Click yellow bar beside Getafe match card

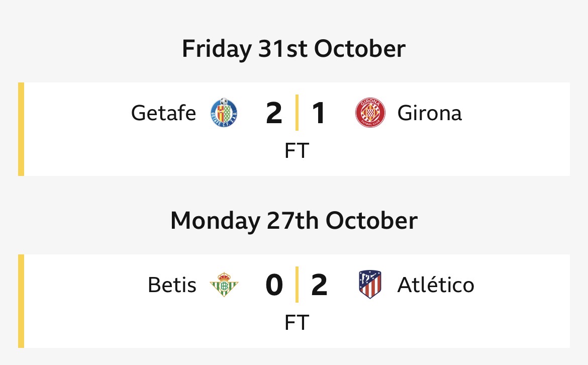pyautogui.click(x=21, y=129)
